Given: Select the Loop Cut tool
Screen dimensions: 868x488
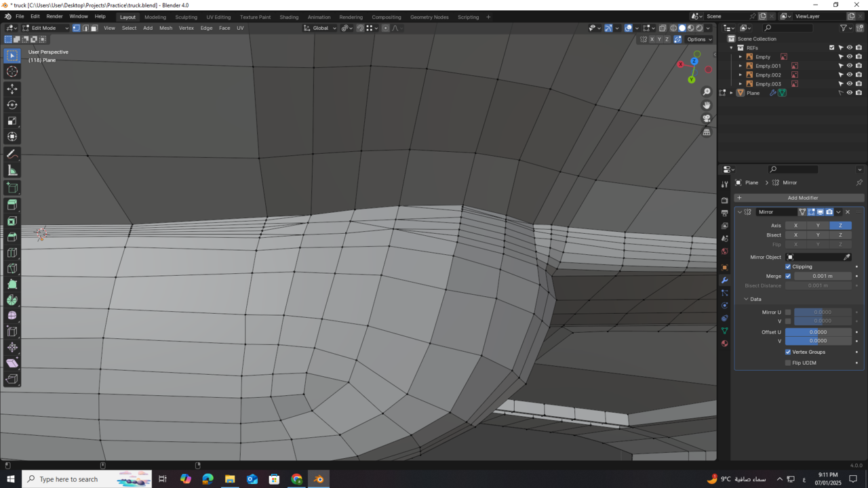Looking at the screenshot, I should tap(12, 253).
